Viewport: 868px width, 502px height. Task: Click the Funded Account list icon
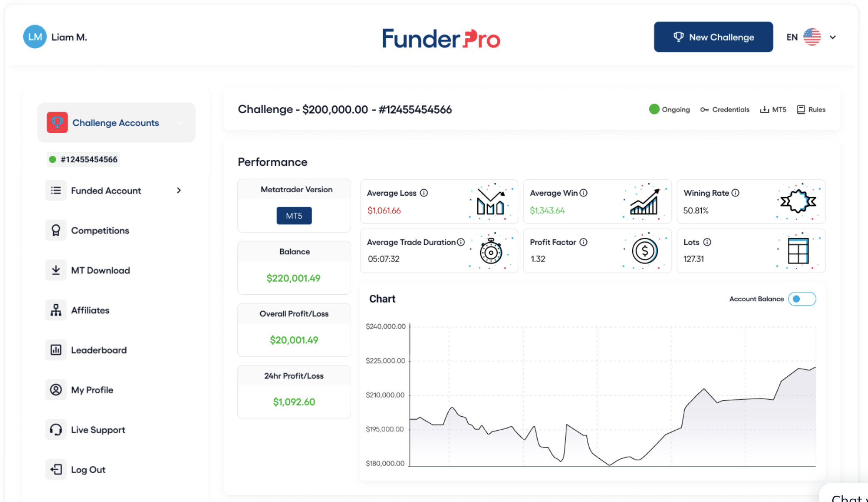coord(56,191)
